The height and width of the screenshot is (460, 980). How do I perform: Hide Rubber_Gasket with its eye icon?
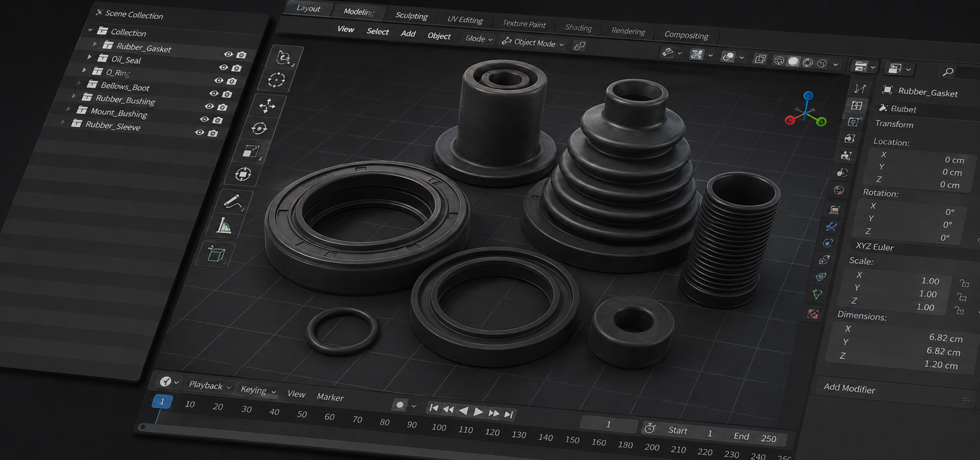pyautogui.click(x=229, y=55)
